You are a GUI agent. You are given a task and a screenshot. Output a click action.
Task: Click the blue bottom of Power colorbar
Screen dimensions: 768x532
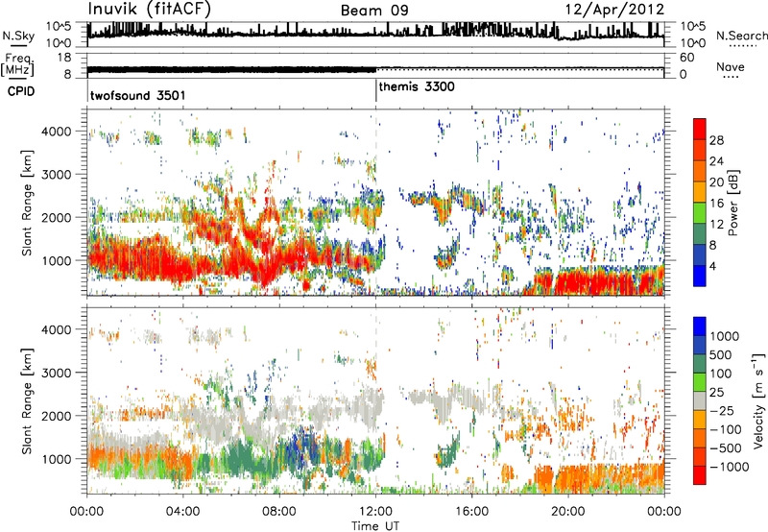(700, 277)
